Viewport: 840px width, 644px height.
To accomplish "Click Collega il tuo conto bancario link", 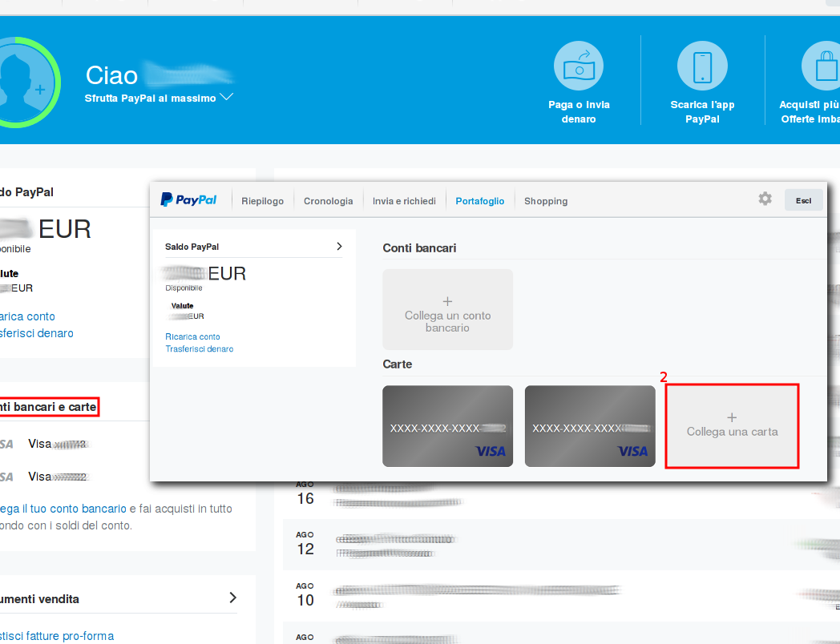I will [x=63, y=509].
